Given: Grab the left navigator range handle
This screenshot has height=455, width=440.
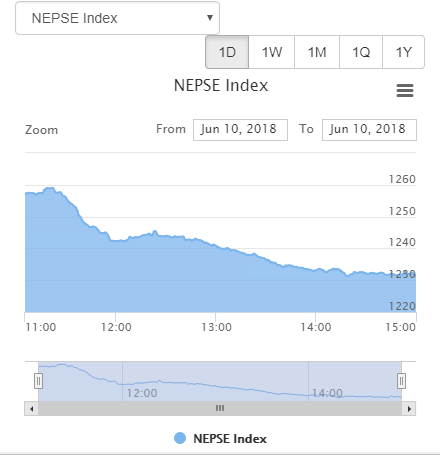Looking at the screenshot, I should (x=38, y=381).
